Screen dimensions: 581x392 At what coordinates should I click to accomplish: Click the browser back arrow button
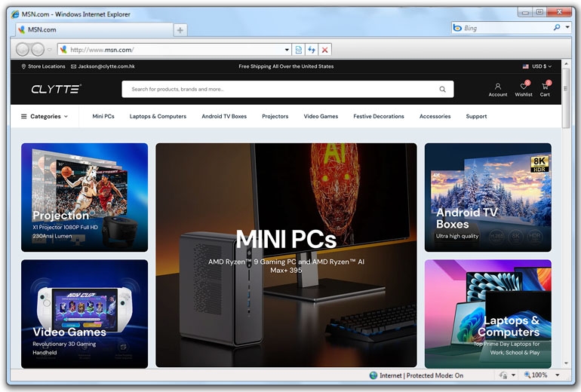point(22,49)
